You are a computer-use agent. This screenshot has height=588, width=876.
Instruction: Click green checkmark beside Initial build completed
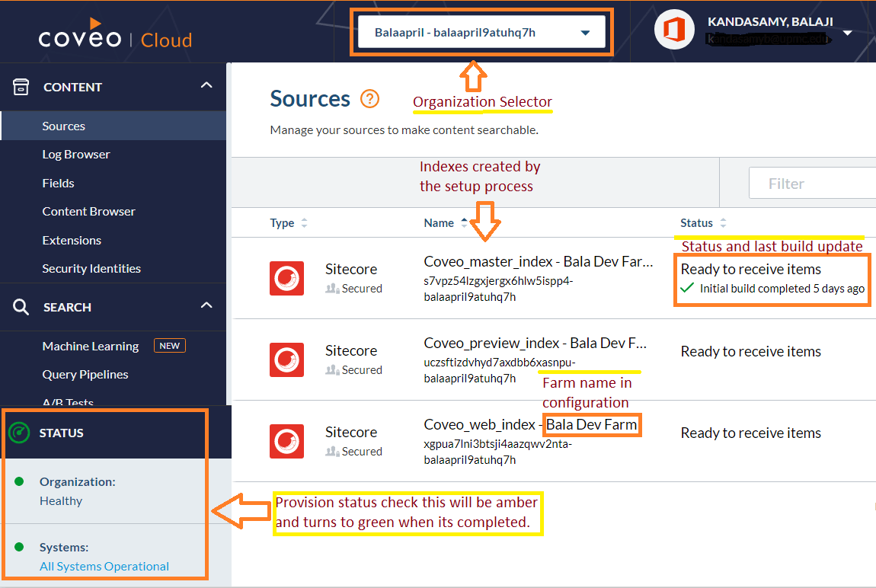point(687,288)
